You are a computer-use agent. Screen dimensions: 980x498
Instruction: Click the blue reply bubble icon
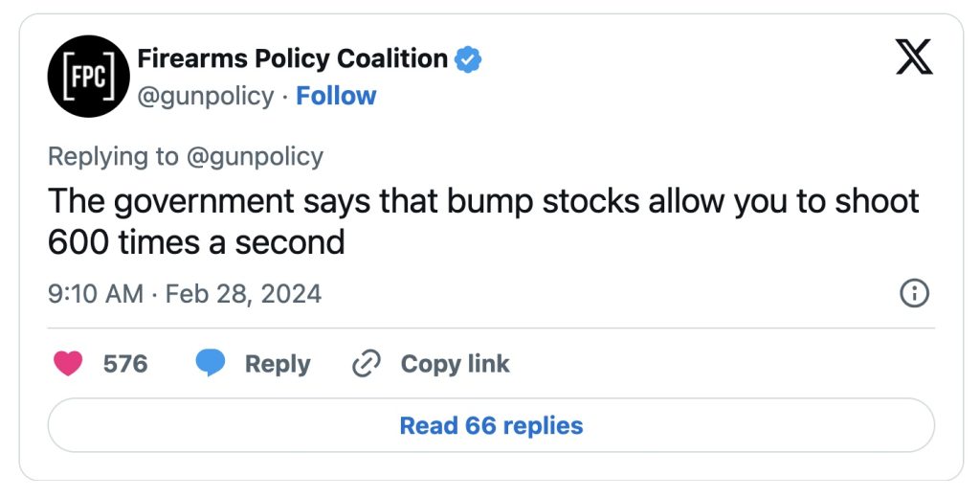(211, 364)
